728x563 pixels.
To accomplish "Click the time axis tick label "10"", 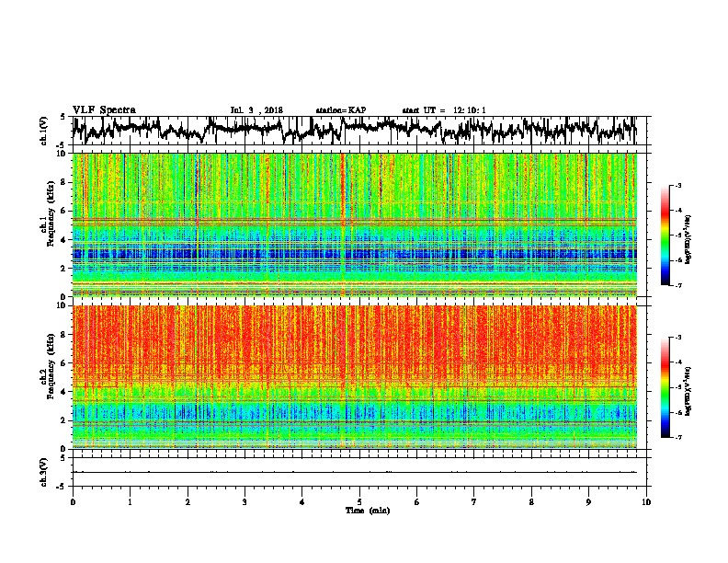I will 646,501.
